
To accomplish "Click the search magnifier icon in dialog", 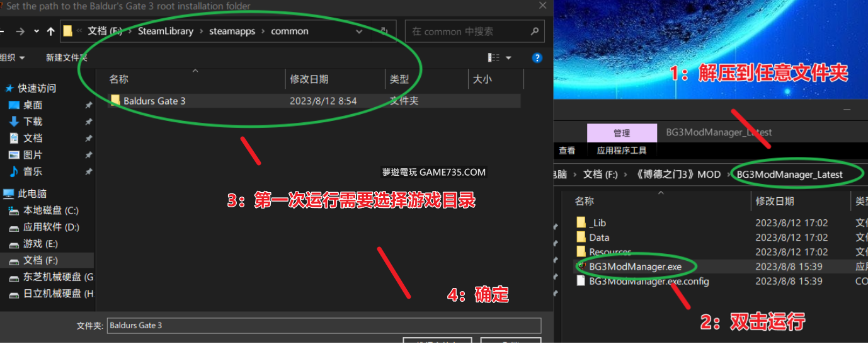I will tap(535, 32).
